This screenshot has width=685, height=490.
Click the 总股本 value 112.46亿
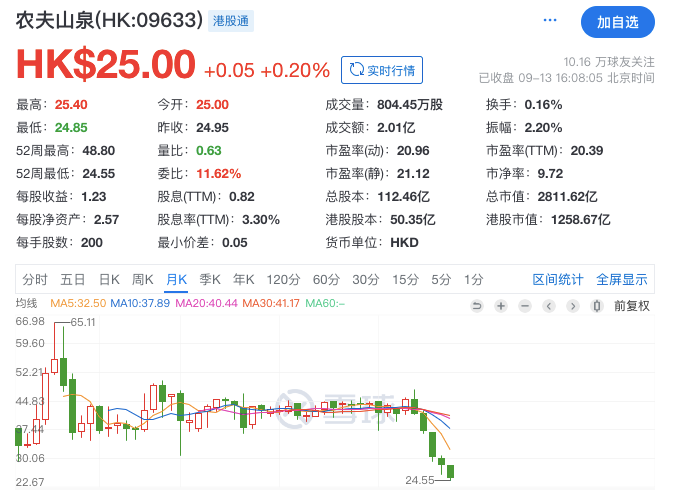pos(404,197)
